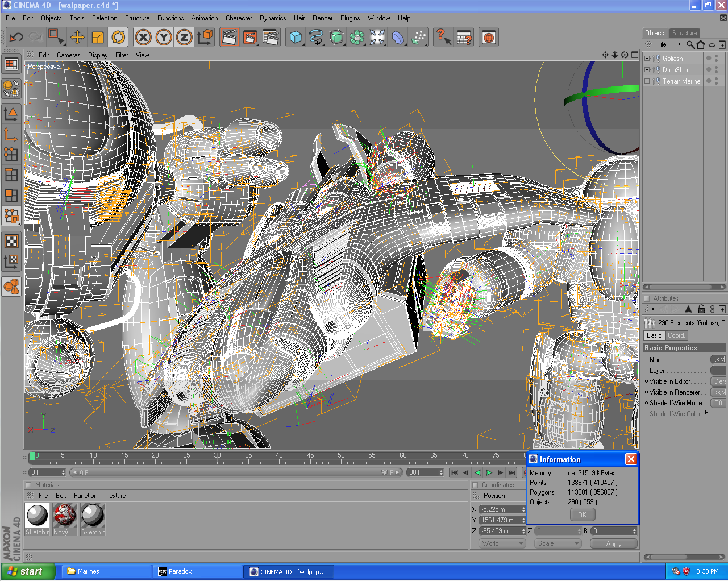This screenshot has height=581, width=728.
Task: Open the Visible in Editor dropdown
Action: pyautogui.click(x=719, y=381)
